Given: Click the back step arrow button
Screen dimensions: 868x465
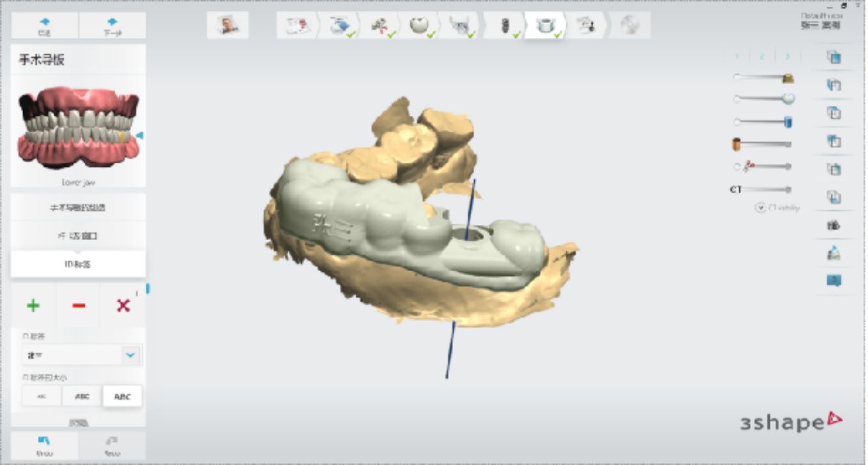Looking at the screenshot, I should click(x=45, y=26).
